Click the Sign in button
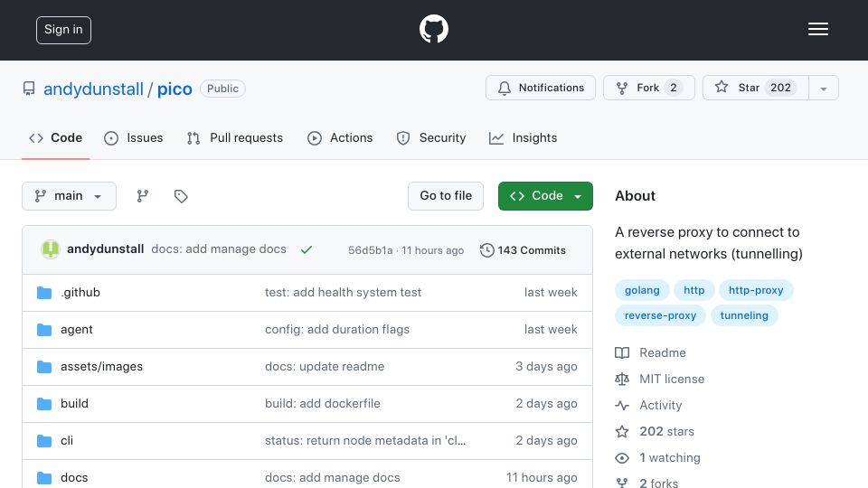The height and width of the screenshot is (488, 868). pos(63,30)
